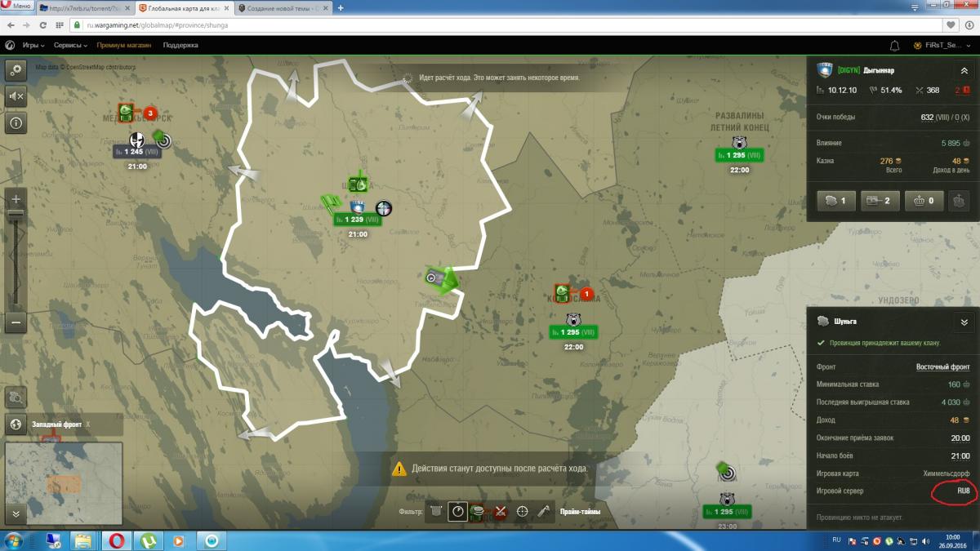This screenshot has width=980, height=551.
Task: Open a new browser tab
Action: (341, 7)
